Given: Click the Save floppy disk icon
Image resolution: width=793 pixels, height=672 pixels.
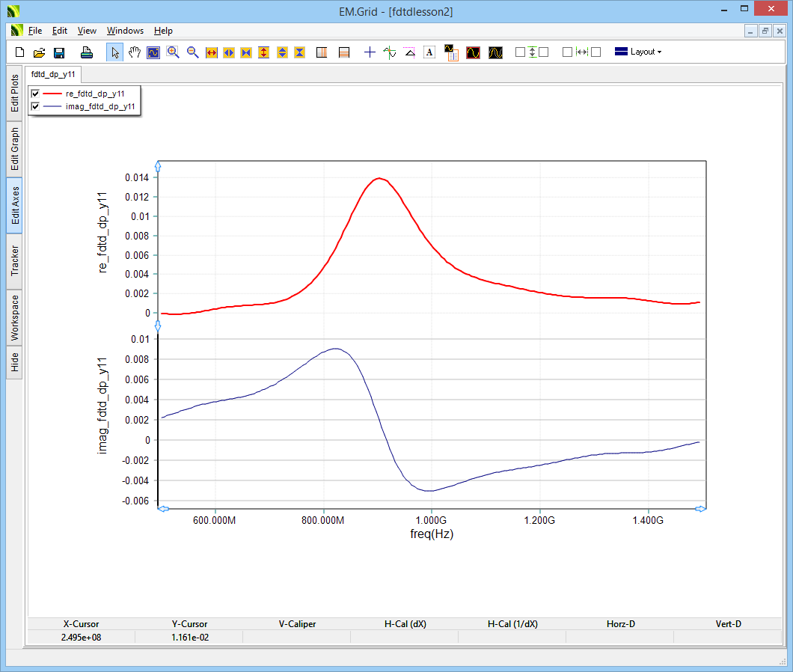Looking at the screenshot, I should coord(59,52).
